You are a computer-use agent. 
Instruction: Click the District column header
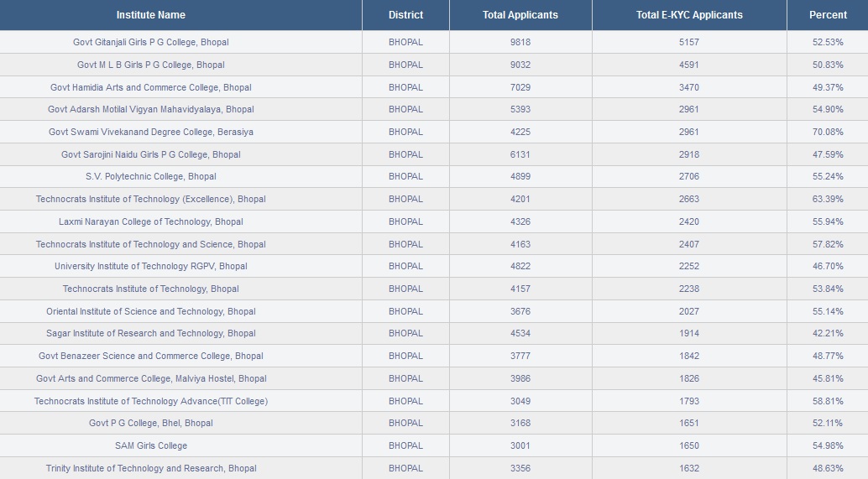[x=405, y=15]
